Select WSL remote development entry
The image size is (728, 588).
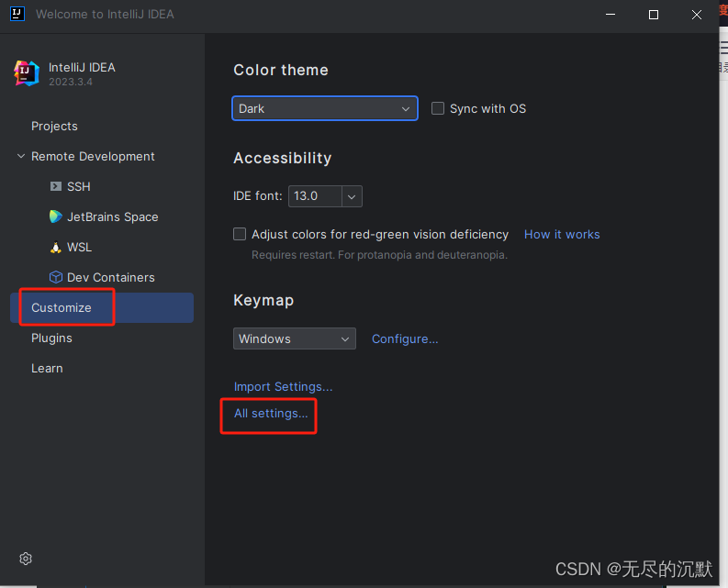79,248
